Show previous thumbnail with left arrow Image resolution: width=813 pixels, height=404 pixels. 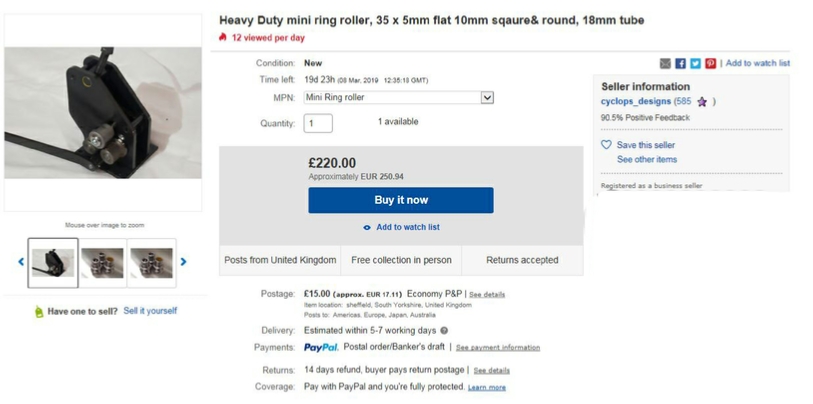tap(21, 262)
